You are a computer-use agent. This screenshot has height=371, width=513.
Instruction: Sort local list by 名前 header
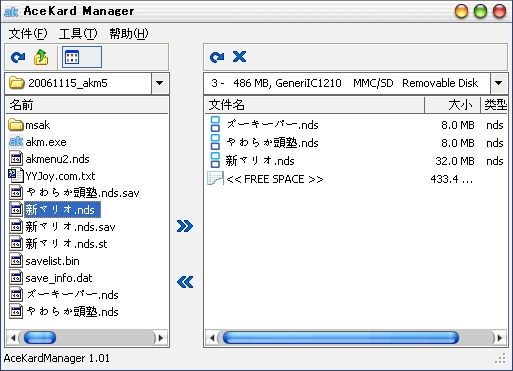click(x=87, y=105)
